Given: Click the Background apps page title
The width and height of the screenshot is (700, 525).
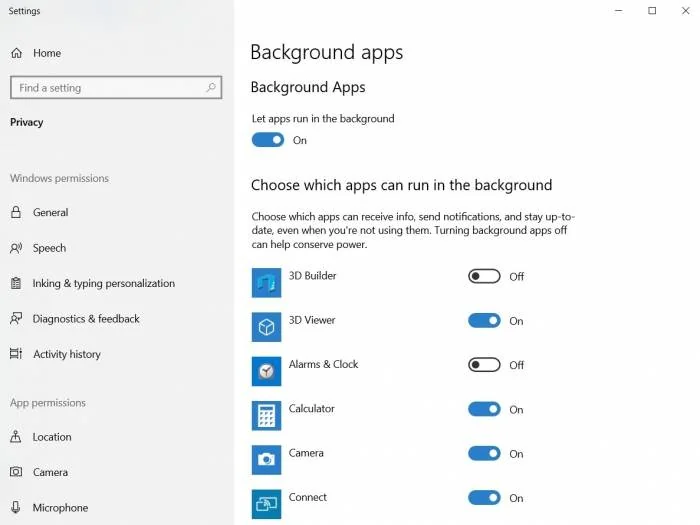Looking at the screenshot, I should point(327,53).
